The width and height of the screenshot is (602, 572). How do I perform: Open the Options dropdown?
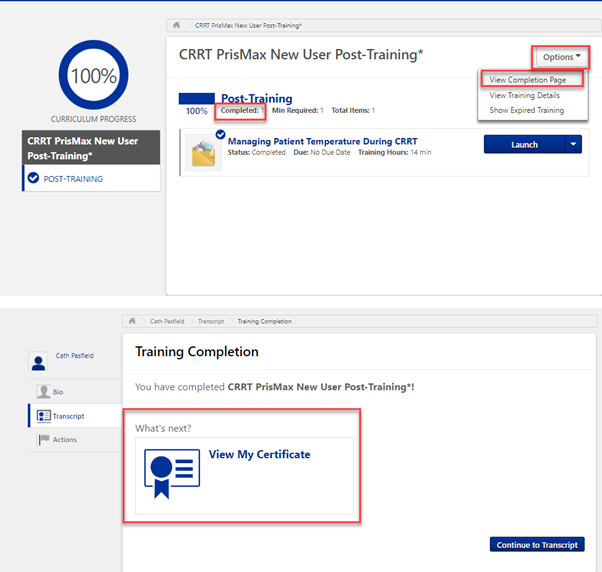[x=561, y=57]
